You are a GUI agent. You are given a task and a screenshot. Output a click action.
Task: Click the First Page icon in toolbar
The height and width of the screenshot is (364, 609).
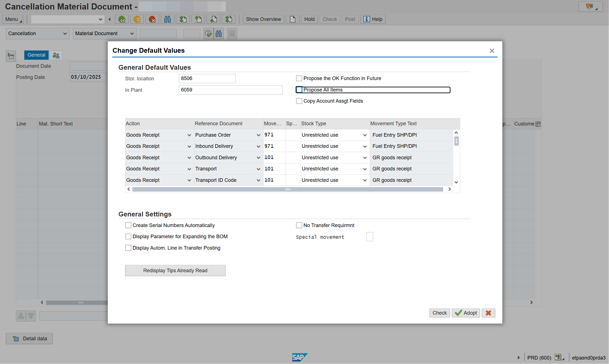coord(183,19)
